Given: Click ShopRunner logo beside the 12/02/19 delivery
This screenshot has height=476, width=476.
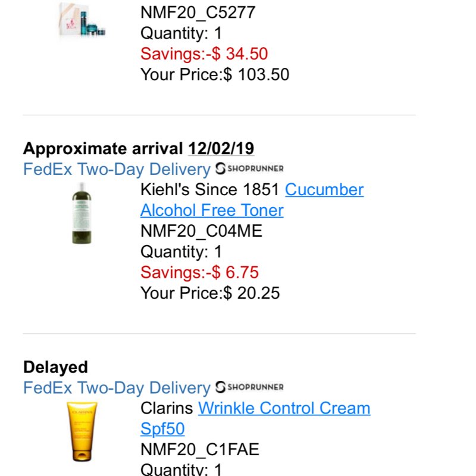Looking at the screenshot, I should coord(249,169).
